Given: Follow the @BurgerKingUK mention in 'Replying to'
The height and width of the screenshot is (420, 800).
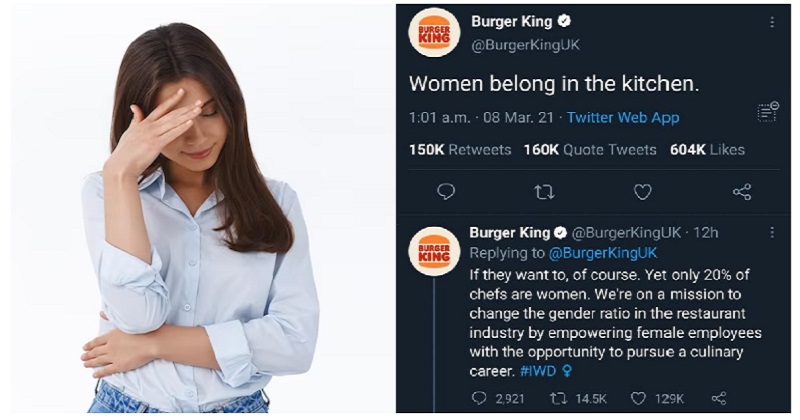Looking at the screenshot, I should [603, 253].
